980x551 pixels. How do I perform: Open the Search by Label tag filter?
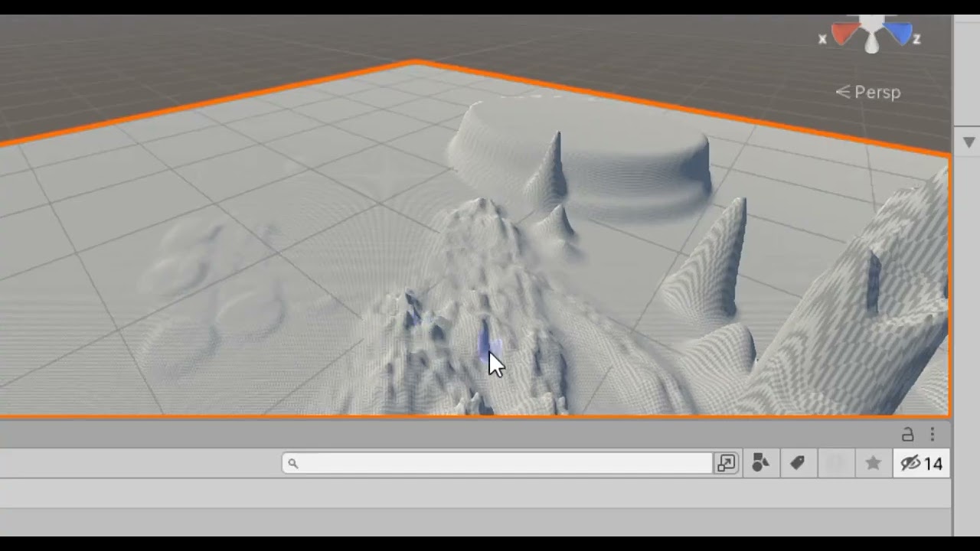797,463
